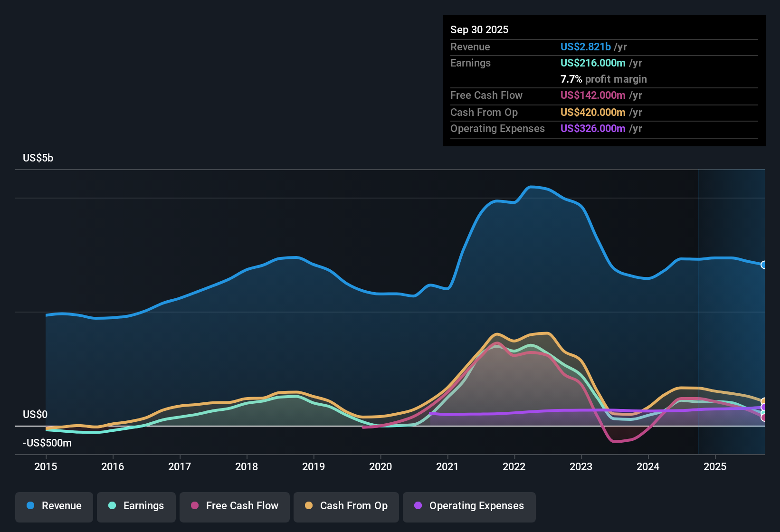Click the orange Cash From Op legend dot
Viewport: 780px width, 532px height.
click(x=308, y=506)
